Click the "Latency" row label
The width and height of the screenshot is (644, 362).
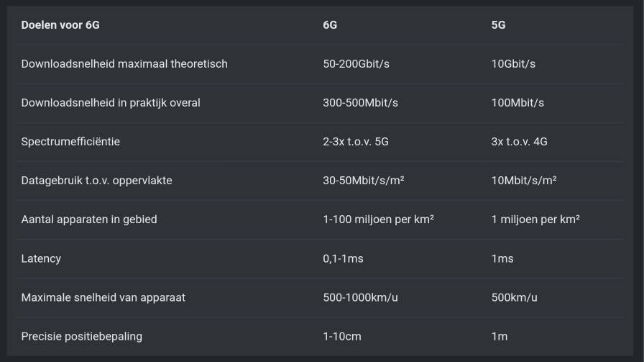[41, 258]
